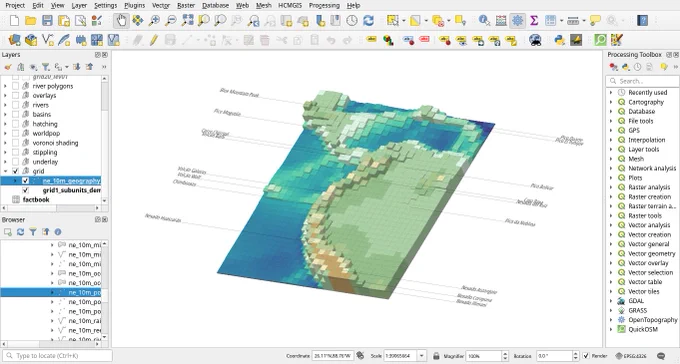Click the Zoom Full extent icon

(x=187, y=20)
